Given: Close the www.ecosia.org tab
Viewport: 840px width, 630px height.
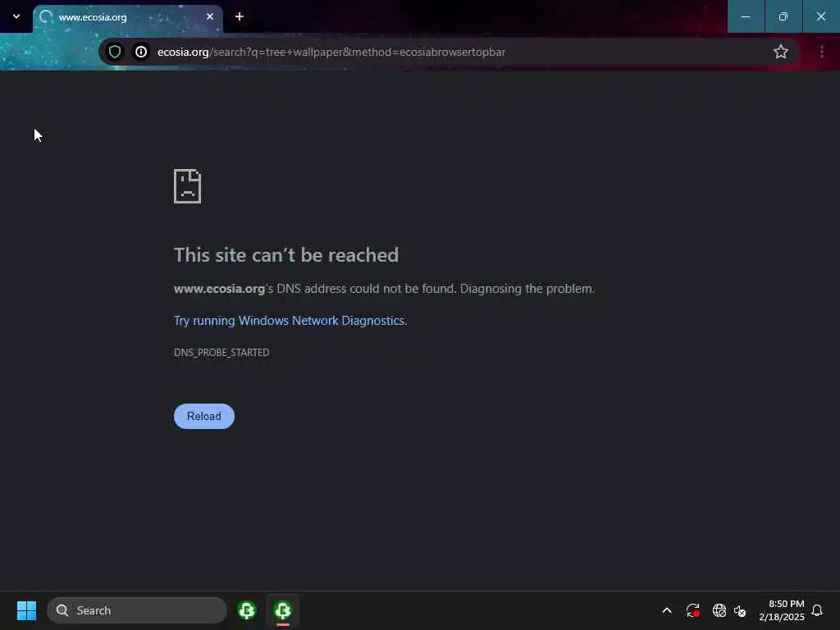Looking at the screenshot, I should [210, 16].
